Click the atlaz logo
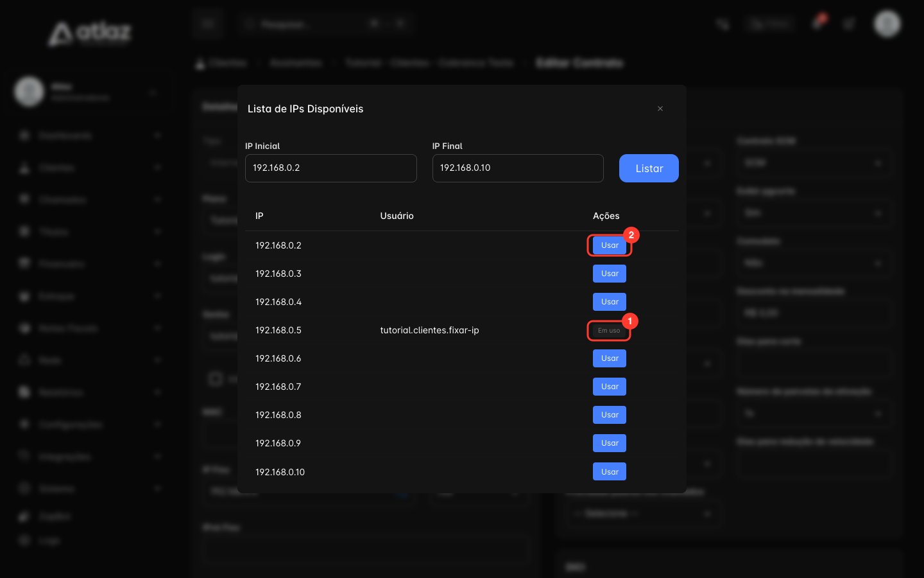This screenshot has height=578, width=924. (90, 33)
